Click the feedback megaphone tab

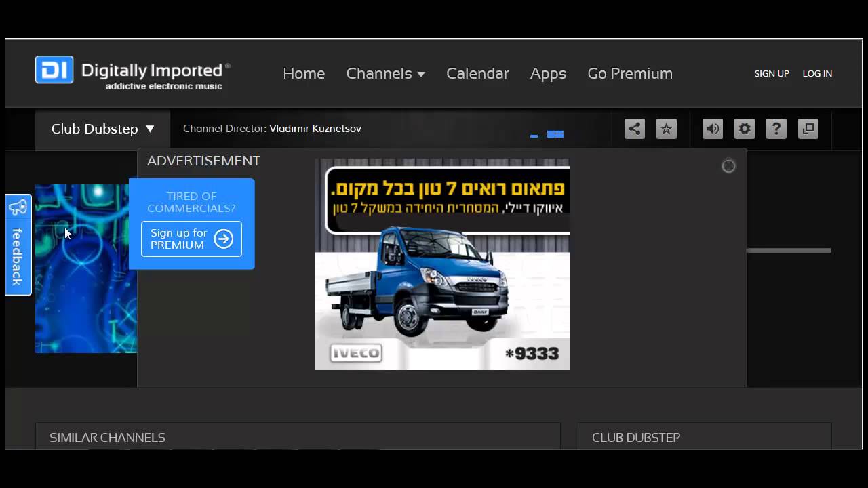point(18,245)
